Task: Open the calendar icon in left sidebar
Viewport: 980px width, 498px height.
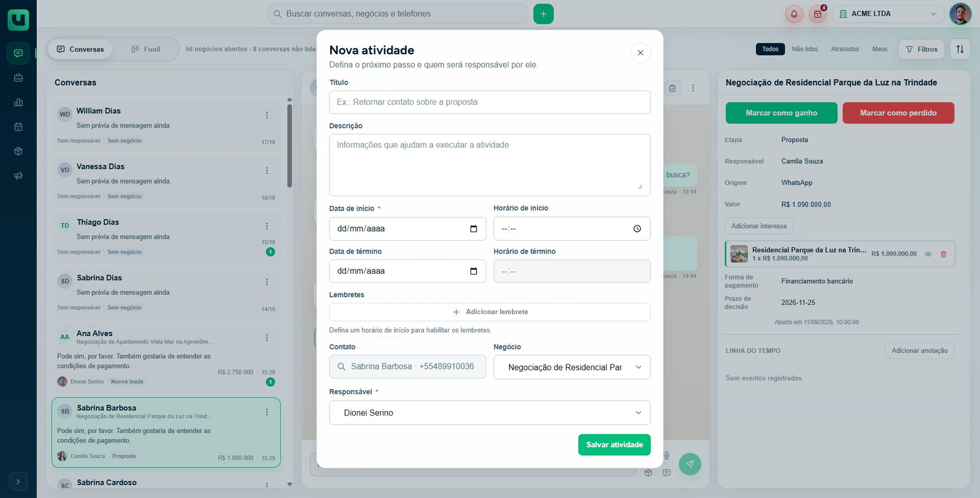Action: point(18,127)
